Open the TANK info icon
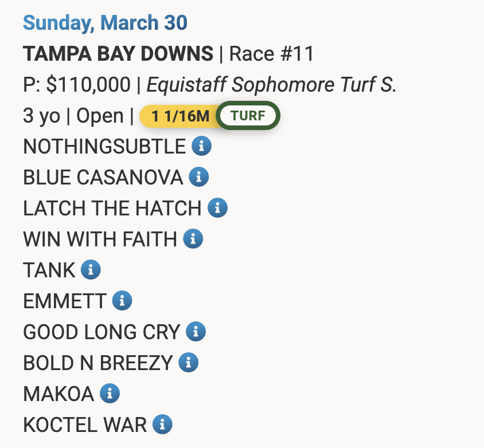 tap(91, 269)
